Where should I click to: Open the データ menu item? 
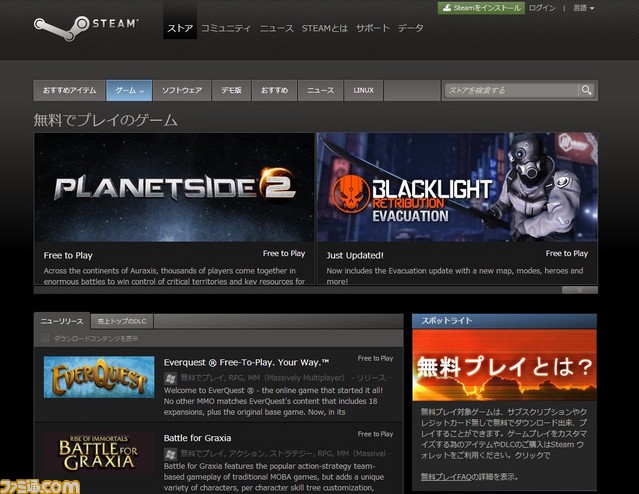pyautogui.click(x=410, y=28)
